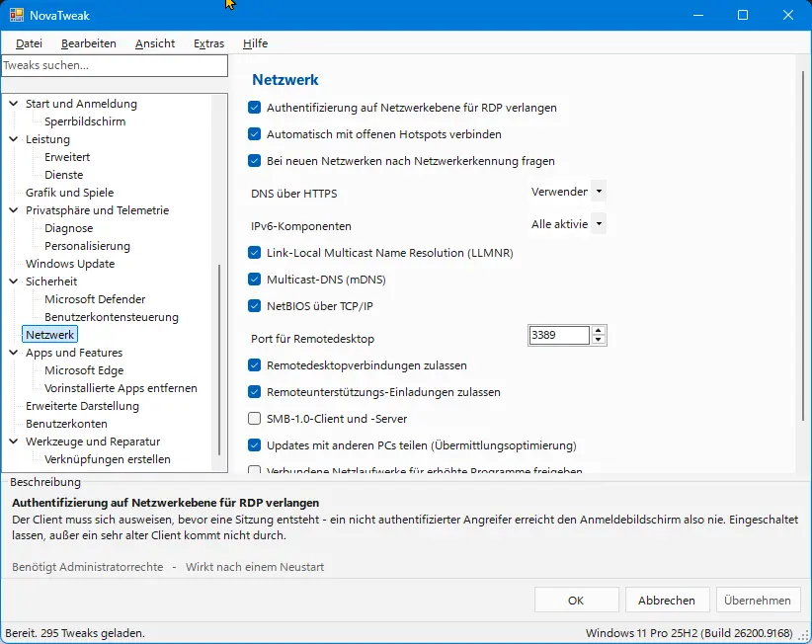This screenshot has width=812, height=644.
Task: Open the Datei menu
Action: click(x=29, y=43)
